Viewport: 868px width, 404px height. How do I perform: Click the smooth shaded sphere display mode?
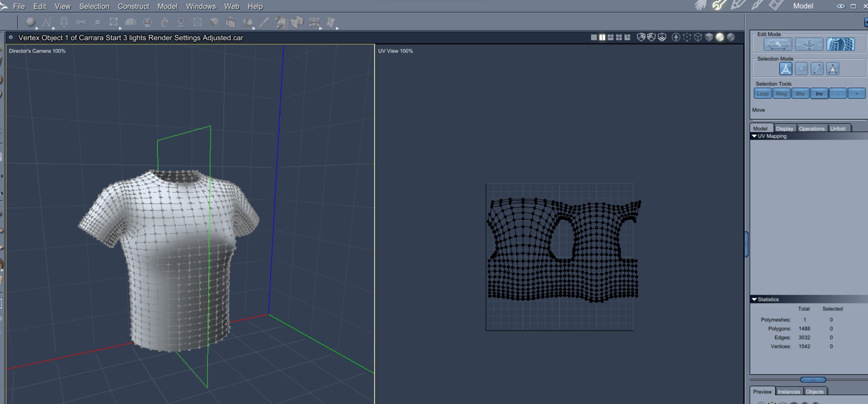pos(720,37)
